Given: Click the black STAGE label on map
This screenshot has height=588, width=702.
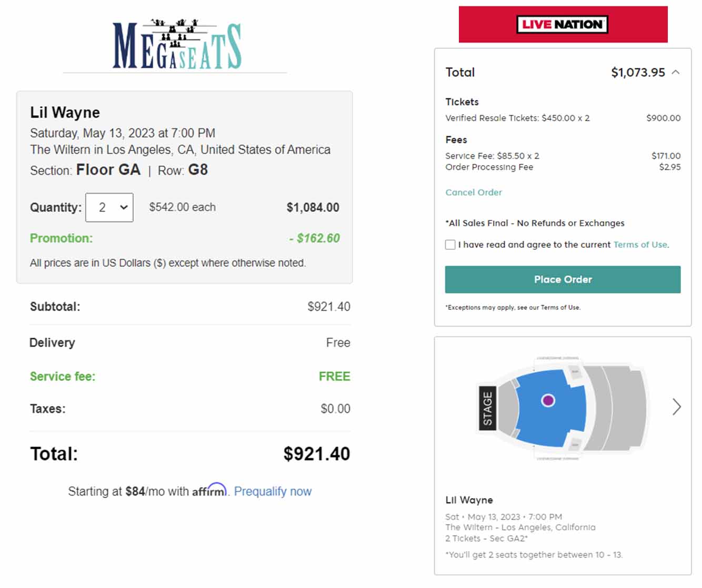Looking at the screenshot, I should click(x=487, y=408).
